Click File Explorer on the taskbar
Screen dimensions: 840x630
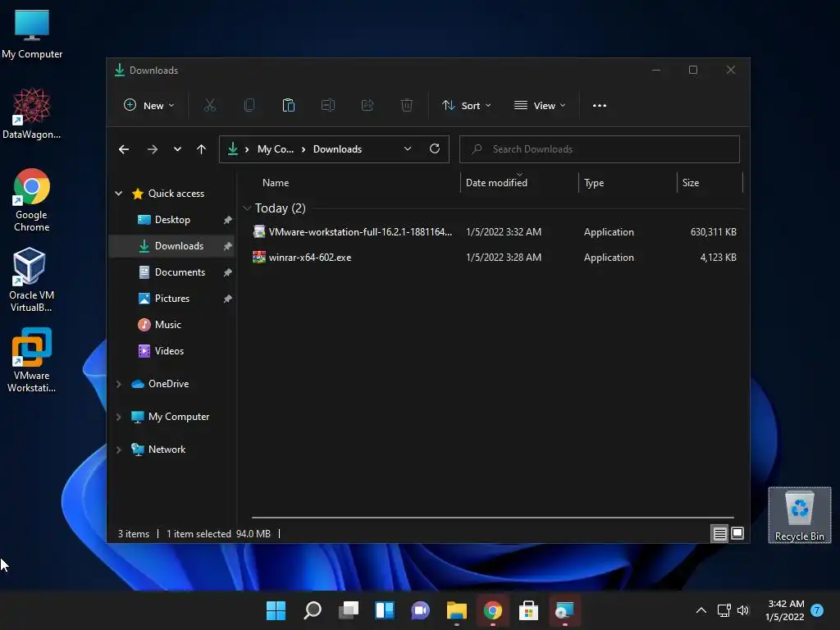[x=457, y=610]
